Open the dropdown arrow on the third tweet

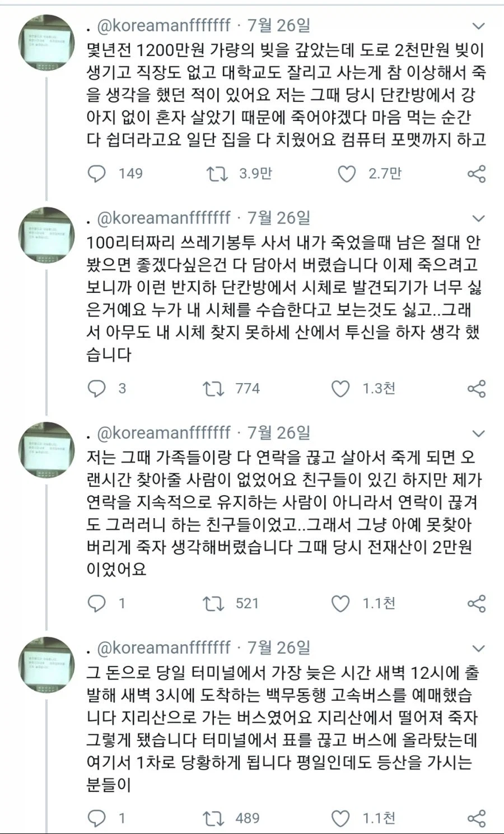(x=478, y=432)
